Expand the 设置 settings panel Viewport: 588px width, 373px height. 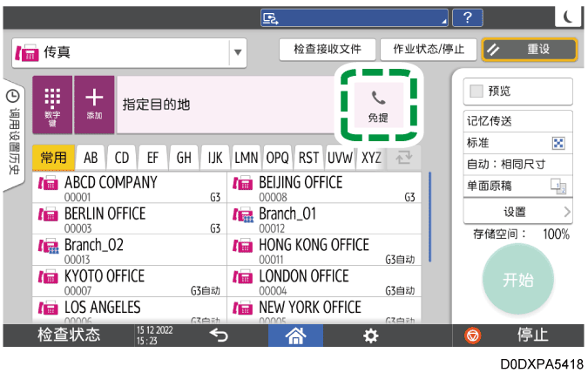pyautogui.click(x=517, y=212)
